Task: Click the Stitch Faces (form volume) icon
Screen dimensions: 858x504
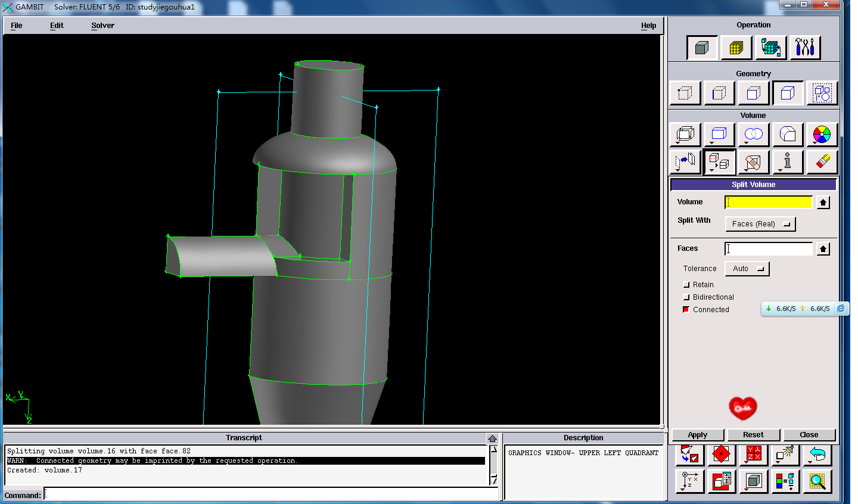Action: [x=685, y=135]
